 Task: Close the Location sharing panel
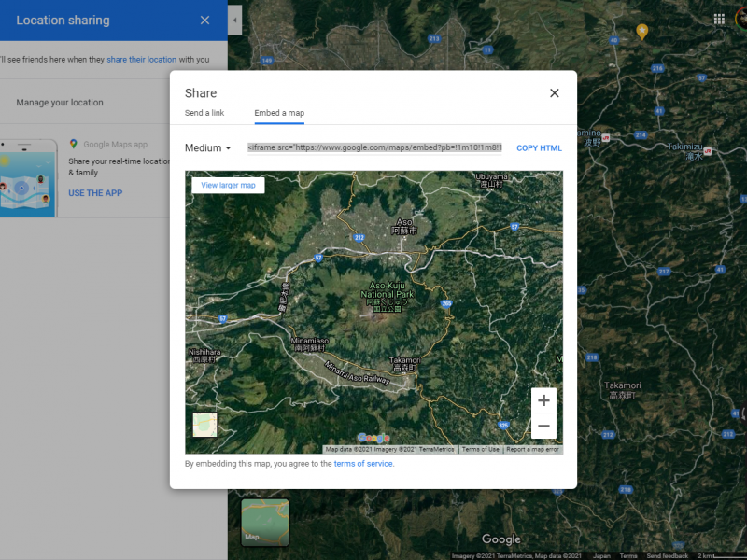click(x=204, y=20)
